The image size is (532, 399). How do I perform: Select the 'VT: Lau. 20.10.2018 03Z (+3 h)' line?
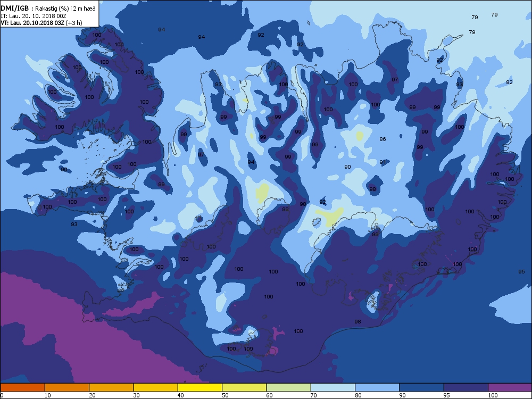tap(41, 23)
